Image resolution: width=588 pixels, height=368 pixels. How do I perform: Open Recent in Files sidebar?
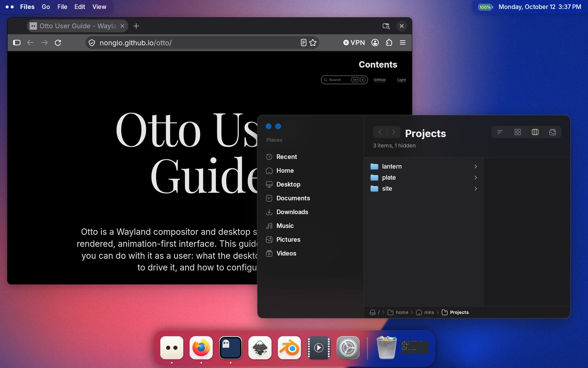coord(287,157)
